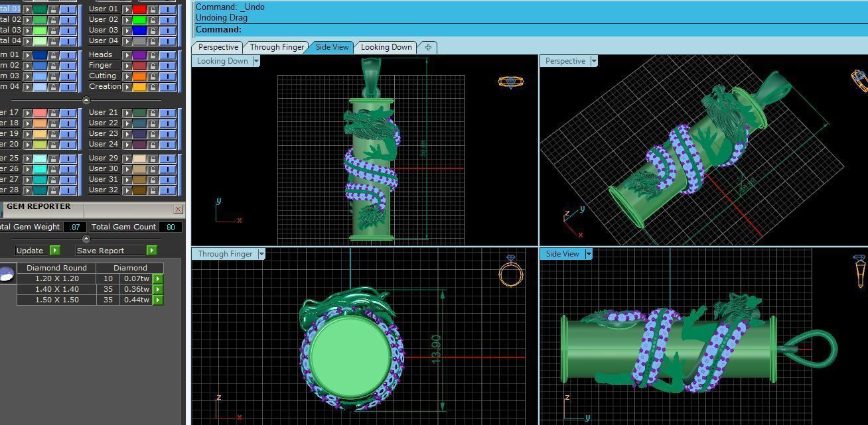Click the Cutting layer arrow icon
Screen dimensions: 868x425
click(127, 76)
